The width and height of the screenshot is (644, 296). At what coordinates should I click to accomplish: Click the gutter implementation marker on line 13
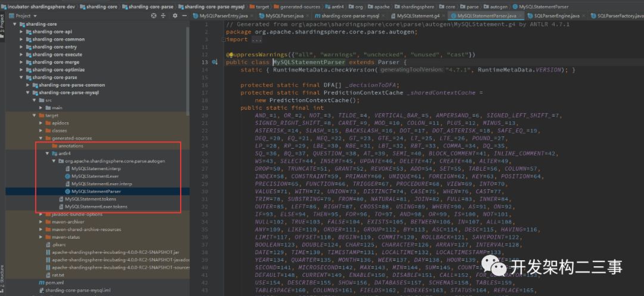point(215,63)
